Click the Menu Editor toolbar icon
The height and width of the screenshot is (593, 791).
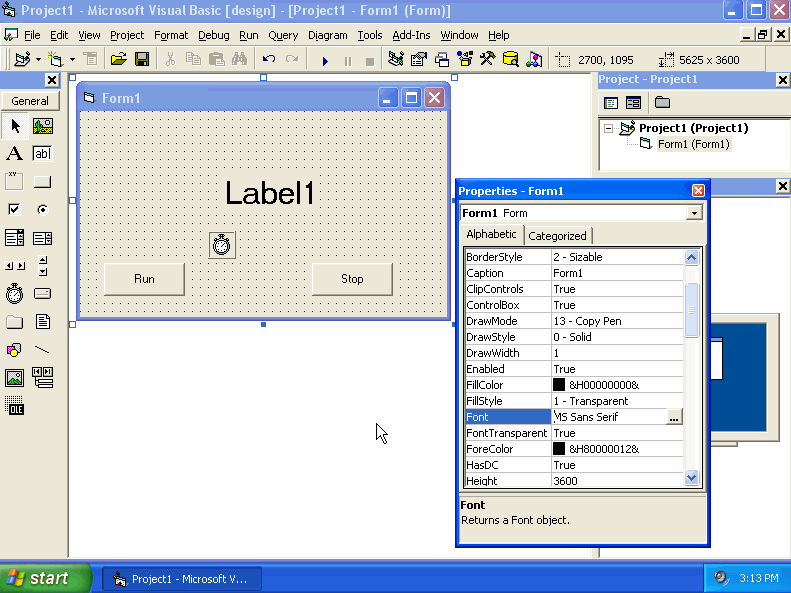pyautogui.click(x=90, y=60)
